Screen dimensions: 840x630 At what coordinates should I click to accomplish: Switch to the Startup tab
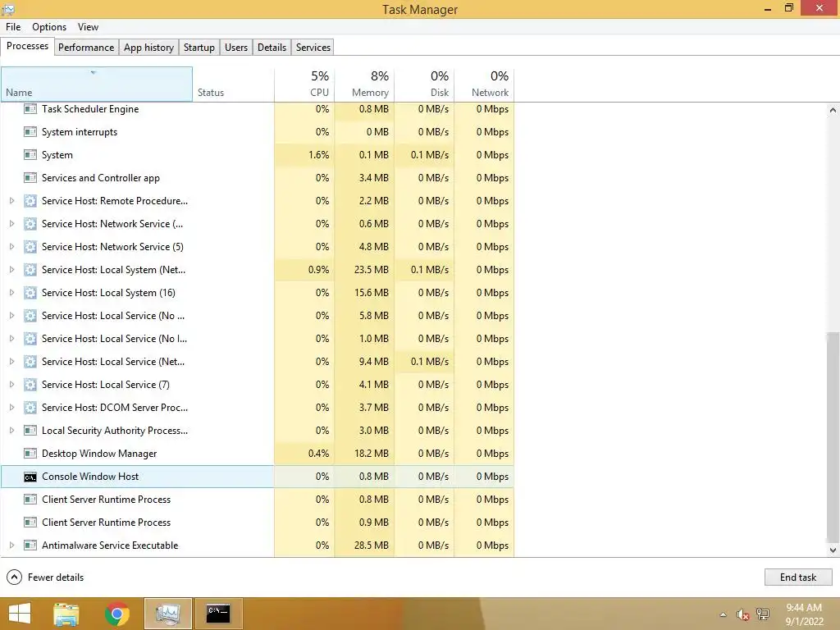tap(199, 47)
